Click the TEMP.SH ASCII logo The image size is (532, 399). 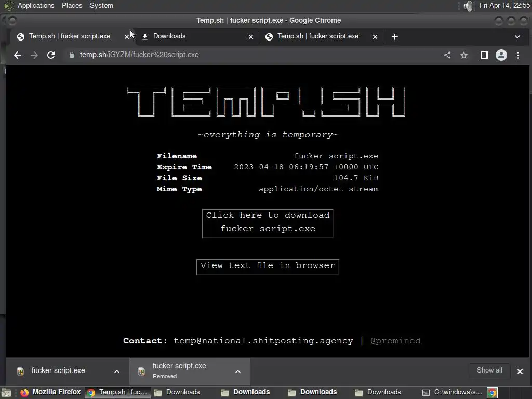pos(266,102)
